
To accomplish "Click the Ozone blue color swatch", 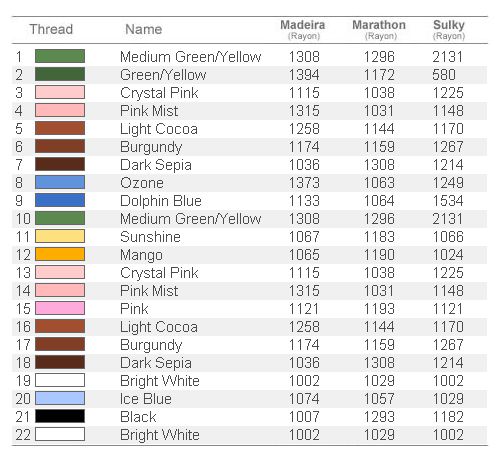I will click(x=60, y=182).
